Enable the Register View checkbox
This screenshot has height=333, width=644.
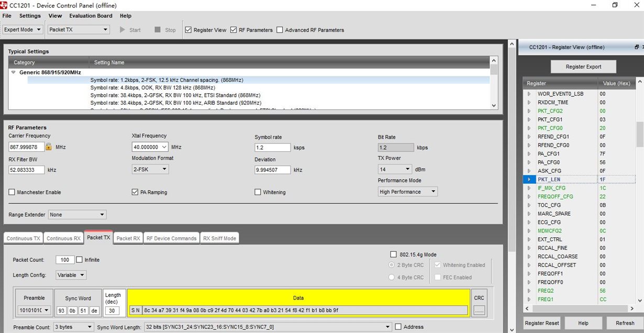tap(188, 30)
